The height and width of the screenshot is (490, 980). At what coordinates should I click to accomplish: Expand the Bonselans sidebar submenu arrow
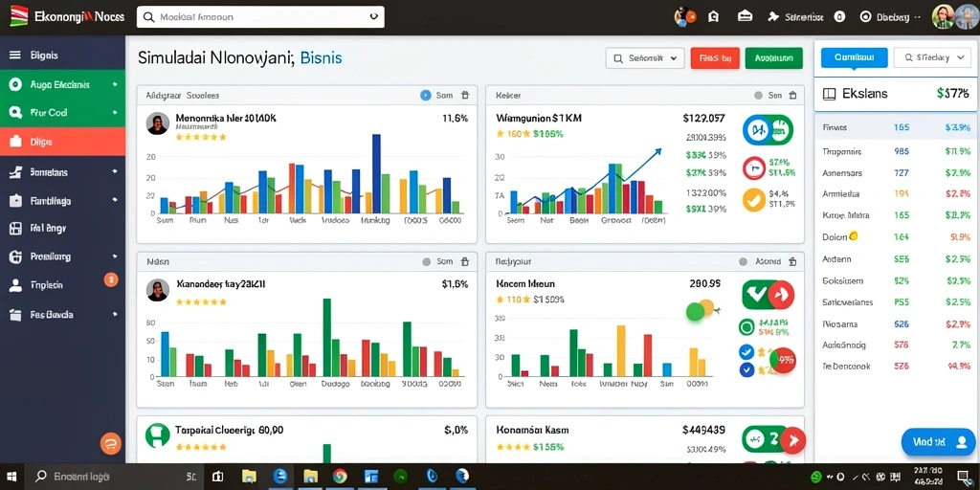[115, 171]
